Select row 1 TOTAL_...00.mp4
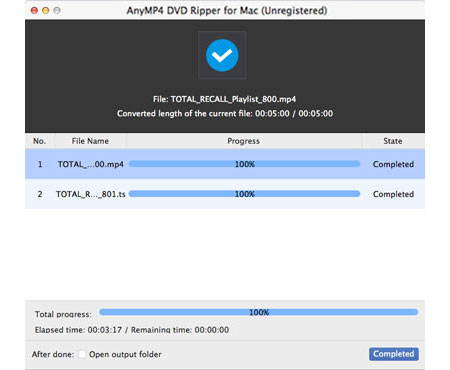This screenshot has height=370, width=450. tap(225, 164)
